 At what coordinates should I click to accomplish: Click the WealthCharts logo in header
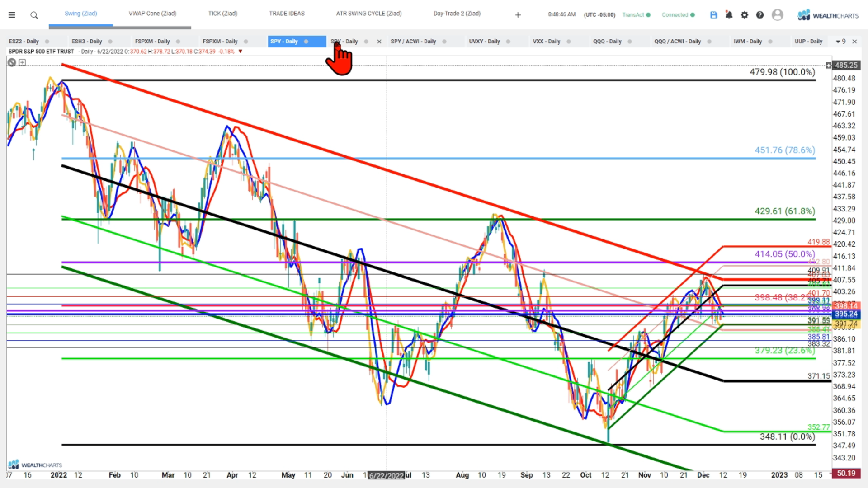tap(828, 15)
